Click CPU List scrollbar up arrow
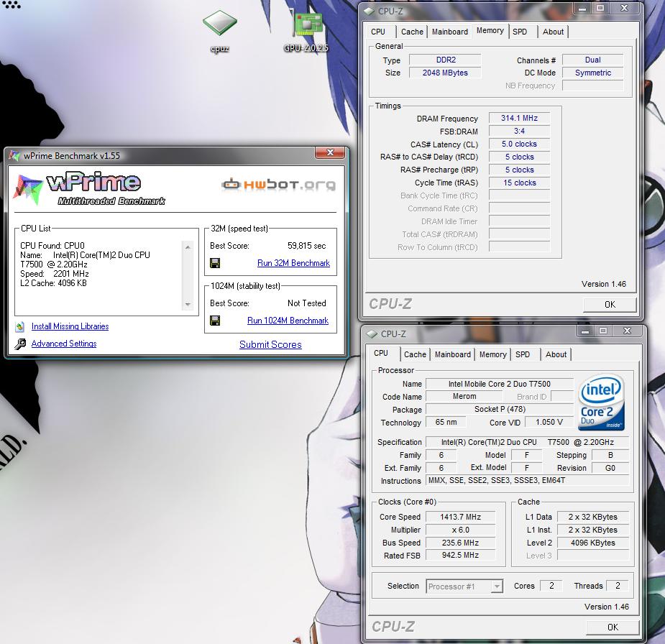665x644 pixels. click(188, 247)
